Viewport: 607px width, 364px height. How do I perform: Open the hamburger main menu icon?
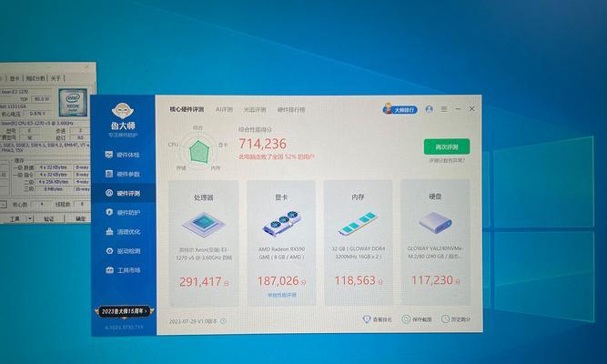click(444, 109)
